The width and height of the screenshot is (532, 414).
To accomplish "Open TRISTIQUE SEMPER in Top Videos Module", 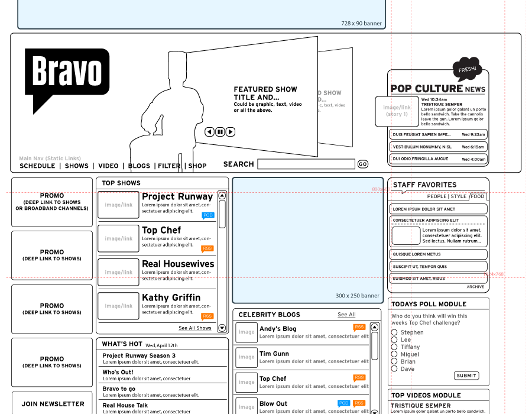I will [x=421, y=406].
